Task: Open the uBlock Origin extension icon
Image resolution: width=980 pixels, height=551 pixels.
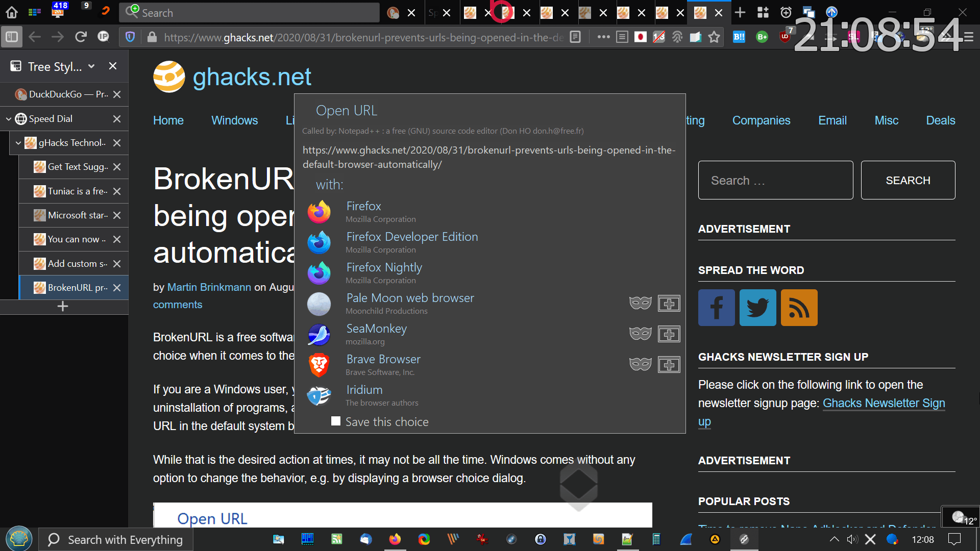Action: tap(786, 37)
